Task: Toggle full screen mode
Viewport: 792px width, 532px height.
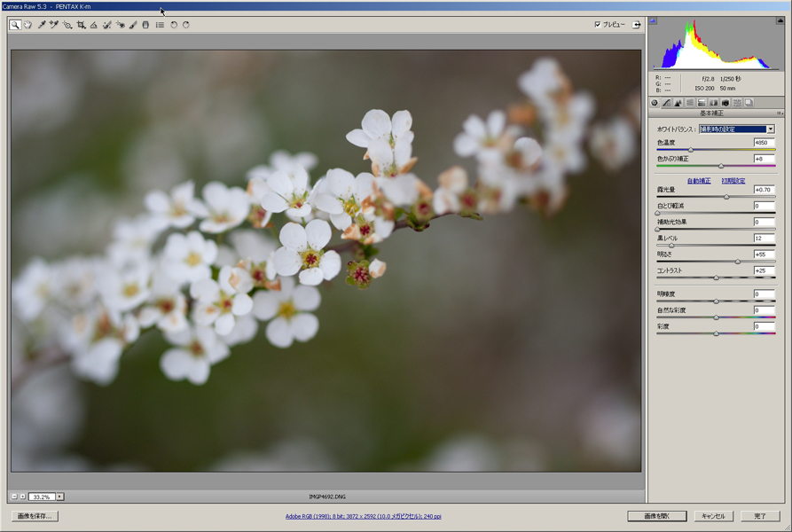Action: [636, 24]
